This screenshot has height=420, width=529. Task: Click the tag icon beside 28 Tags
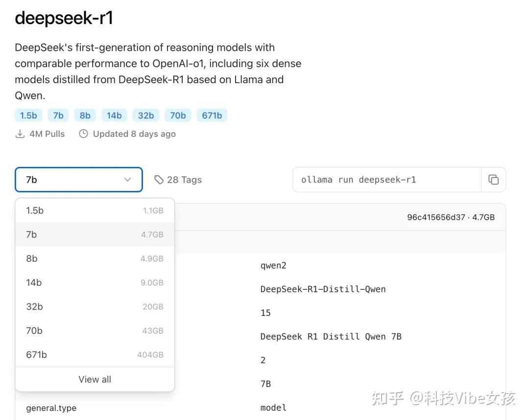click(x=160, y=179)
